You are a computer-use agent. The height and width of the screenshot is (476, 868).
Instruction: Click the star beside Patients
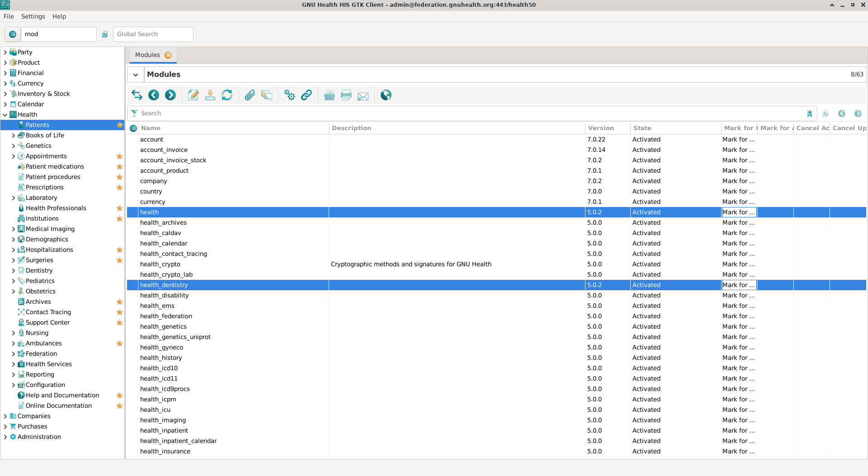(x=120, y=125)
